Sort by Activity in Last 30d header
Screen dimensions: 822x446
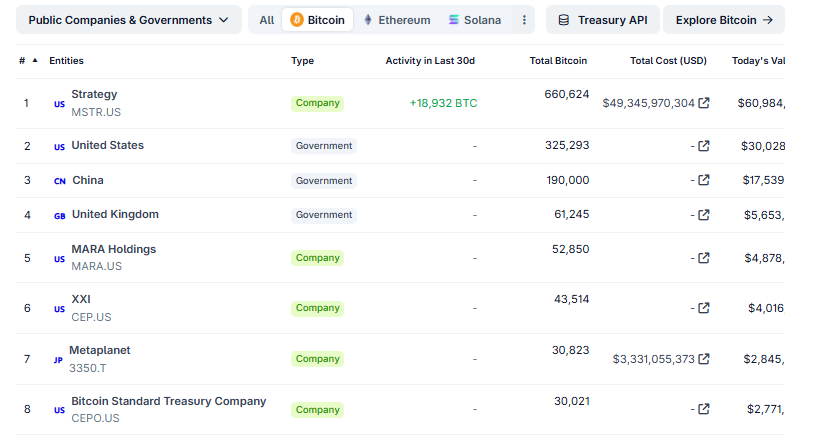click(430, 61)
